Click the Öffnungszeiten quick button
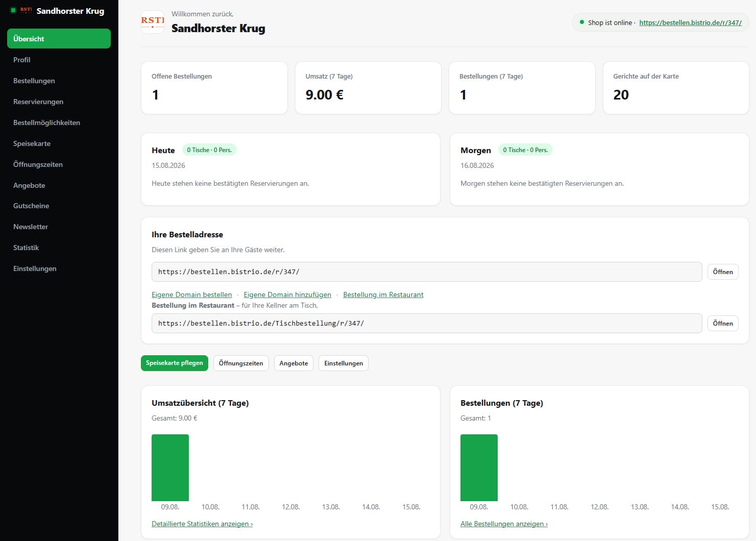This screenshot has height=541, width=756. 241,363
